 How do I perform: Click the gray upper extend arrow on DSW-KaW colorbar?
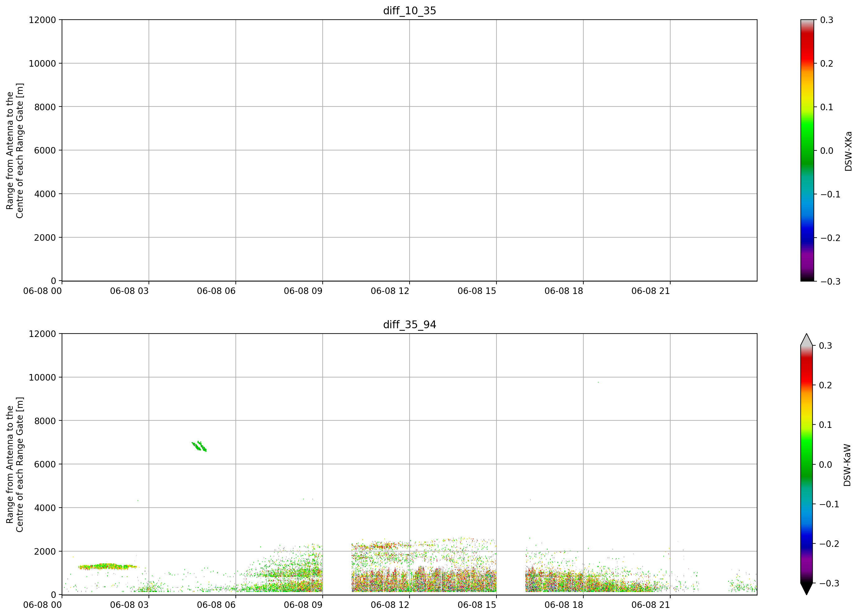coord(807,340)
